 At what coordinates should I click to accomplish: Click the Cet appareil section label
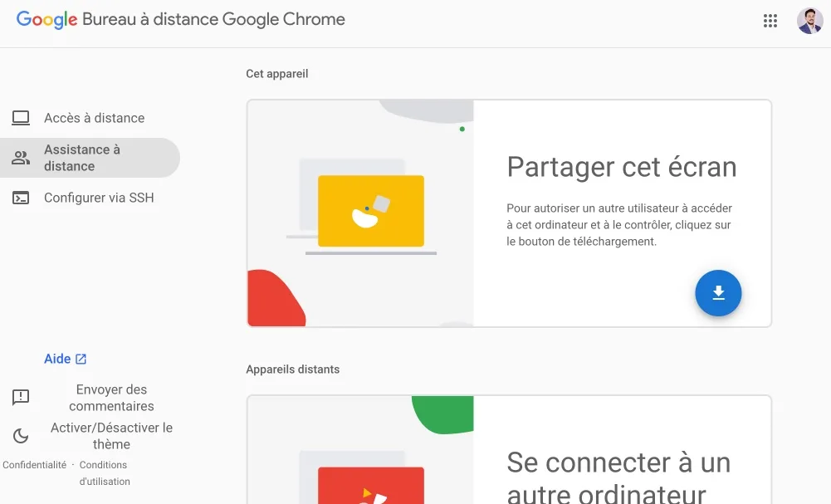(276, 74)
